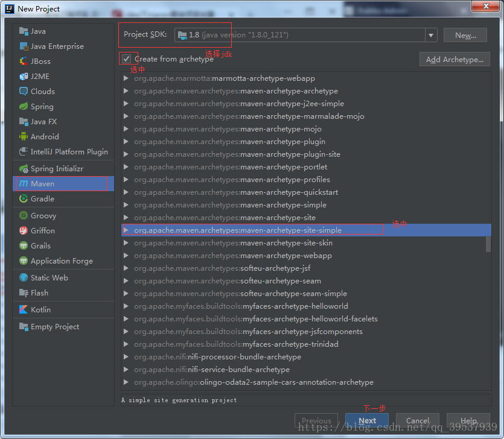Click the Java Enterprise icon
This screenshot has height=439, width=504.
click(x=24, y=46)
